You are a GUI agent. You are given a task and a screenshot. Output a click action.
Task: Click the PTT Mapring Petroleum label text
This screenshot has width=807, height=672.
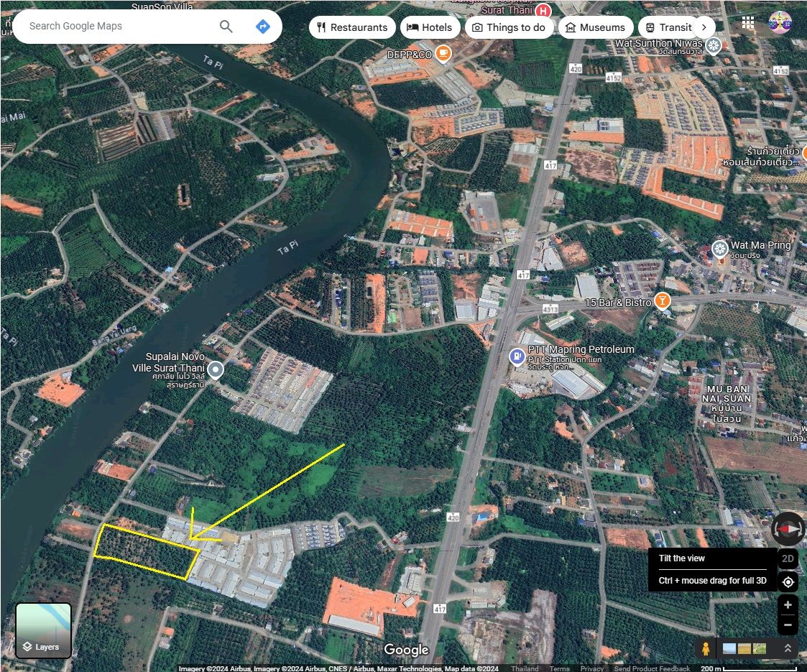coord(581,349)
